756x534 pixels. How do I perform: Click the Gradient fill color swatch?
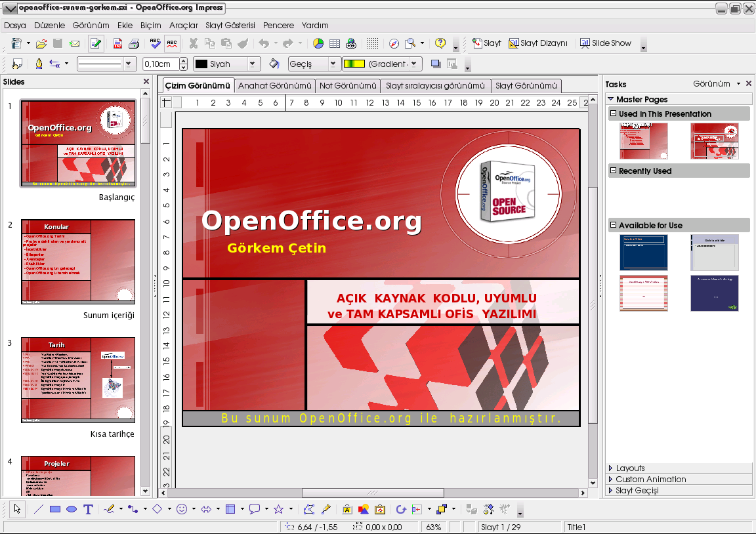pyautogui.click(x=354, y=64)
